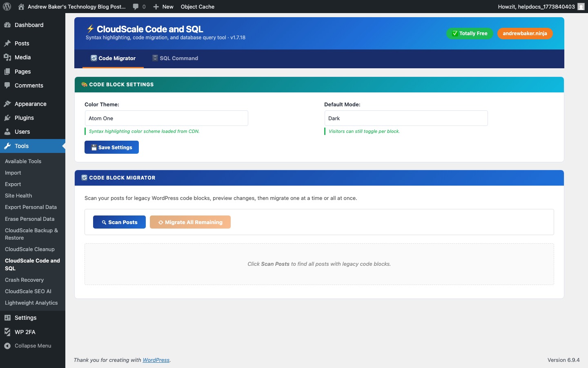Screen dimensions: 588x368
Task: Open the Default Mode selector
Action: click(406, 118)
